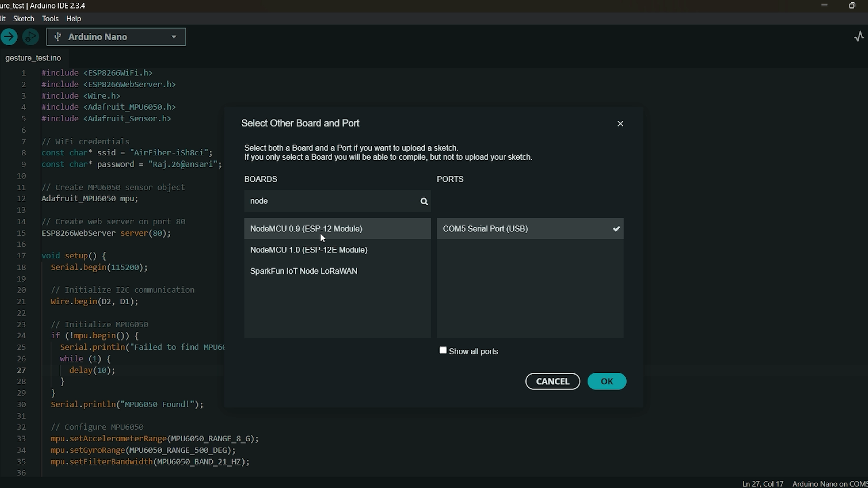The height and width of the screenshot is (488, 868).
Task: Switch to the gesture_test.ino tab
Action: click(33, 58)
